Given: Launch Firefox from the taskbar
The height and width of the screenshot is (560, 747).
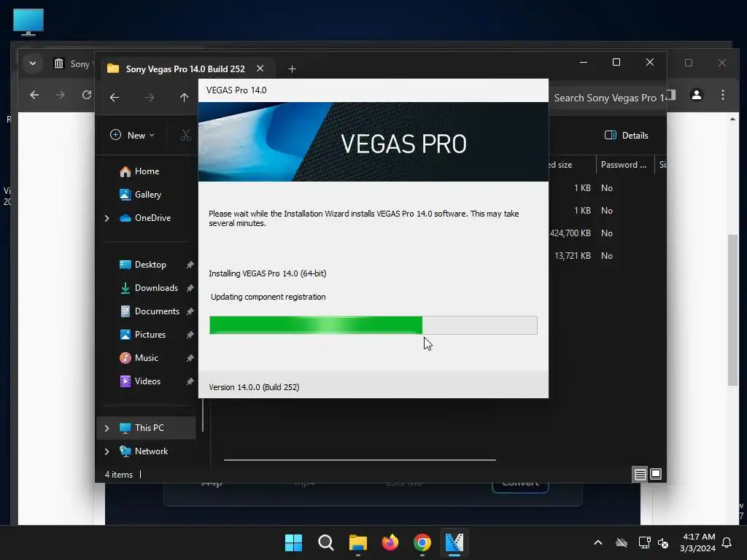Looking at the screenshot, I should coord(390,542).
